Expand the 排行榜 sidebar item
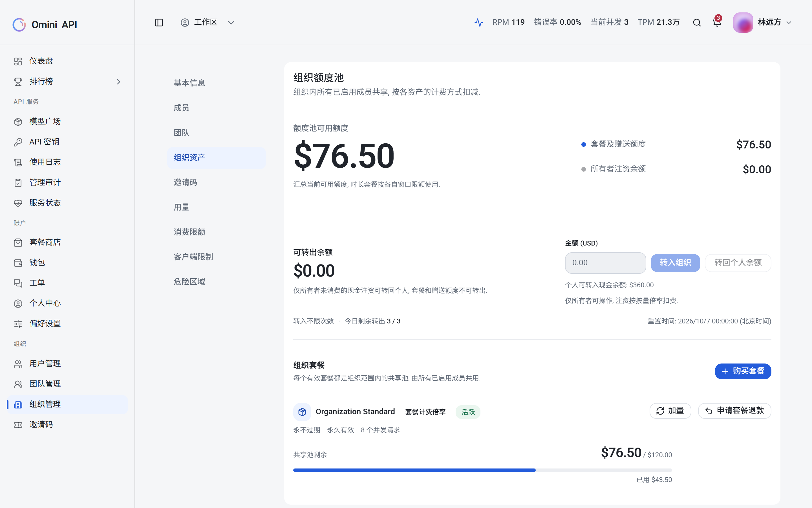Viewport: 812px width, 508px height. (67, 82)
